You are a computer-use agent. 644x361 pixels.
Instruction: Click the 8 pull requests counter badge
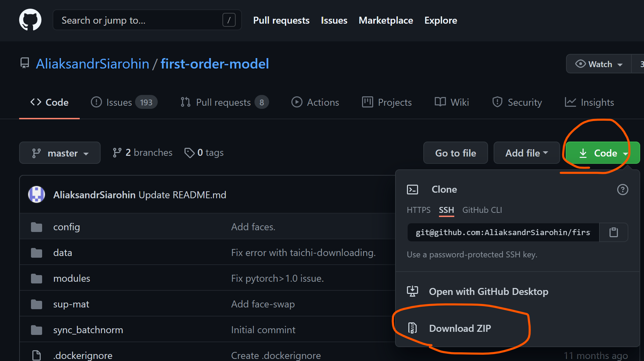262,102
